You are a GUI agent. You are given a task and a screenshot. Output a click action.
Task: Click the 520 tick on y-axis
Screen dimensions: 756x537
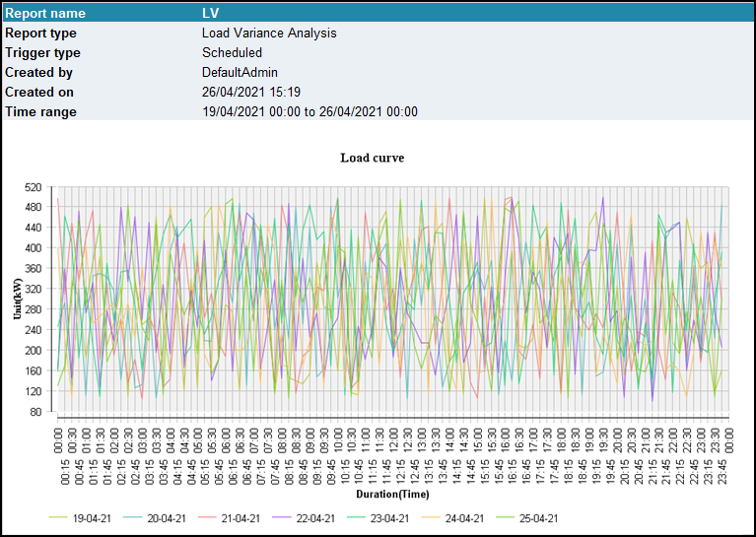coord(34,187)
